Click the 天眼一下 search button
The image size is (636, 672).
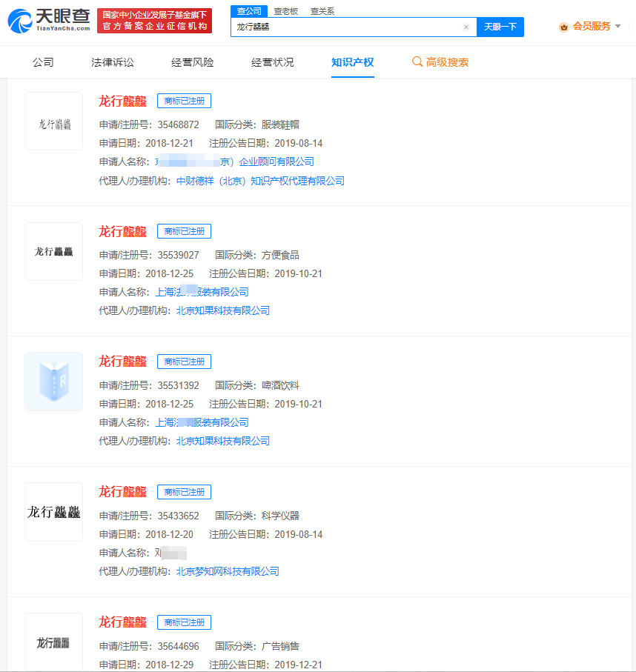click(x=500, y=27)
